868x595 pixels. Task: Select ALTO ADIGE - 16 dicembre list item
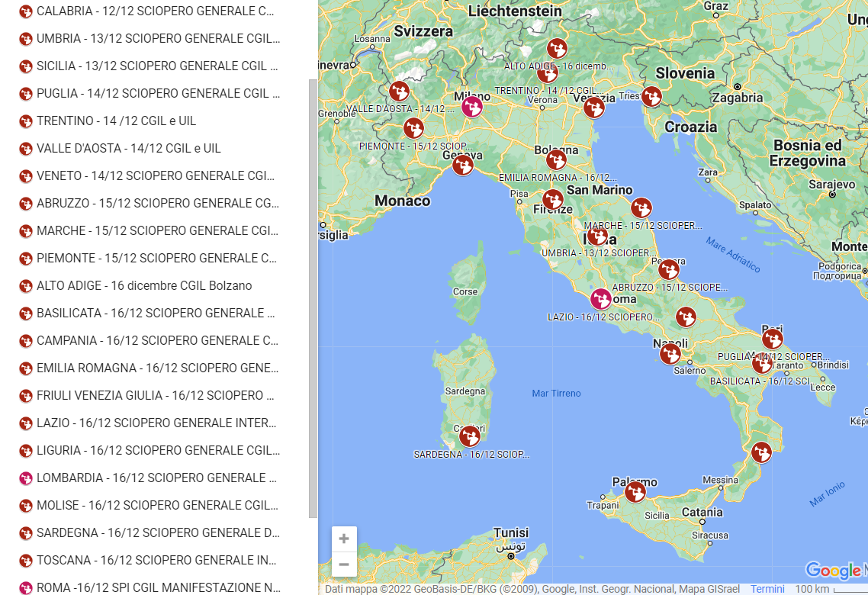(x=144, y=285)
